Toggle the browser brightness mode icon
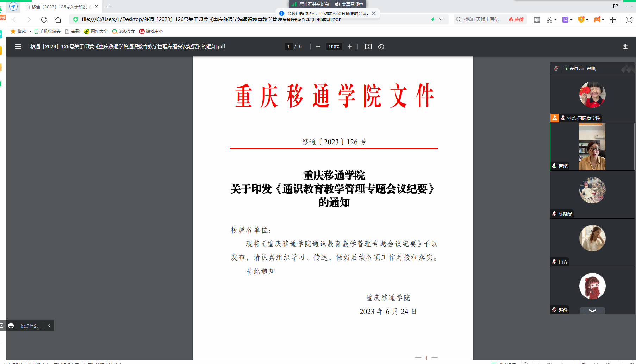This screenshot has width=636, height=364. 629,20
